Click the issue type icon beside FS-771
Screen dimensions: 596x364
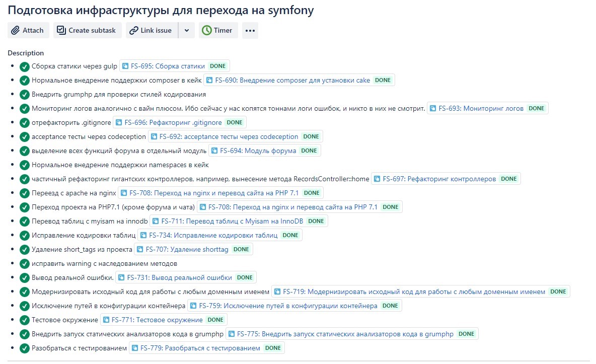106,320
